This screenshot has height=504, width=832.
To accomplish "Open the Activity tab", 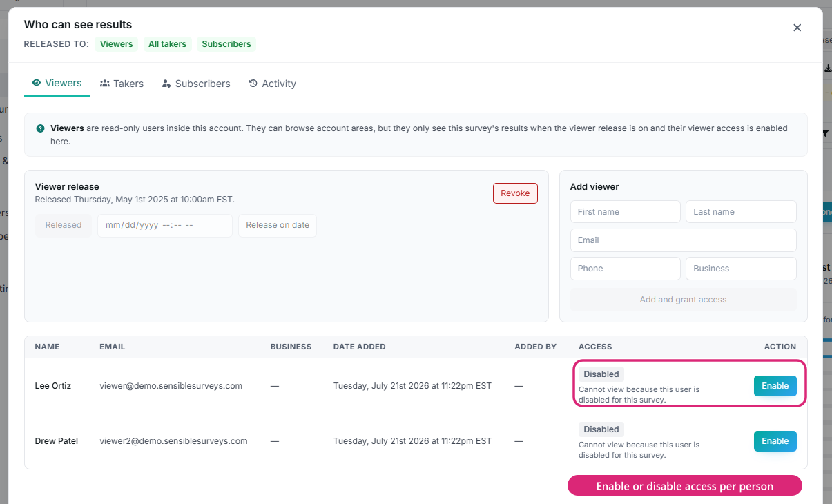I will coord(272,84).
